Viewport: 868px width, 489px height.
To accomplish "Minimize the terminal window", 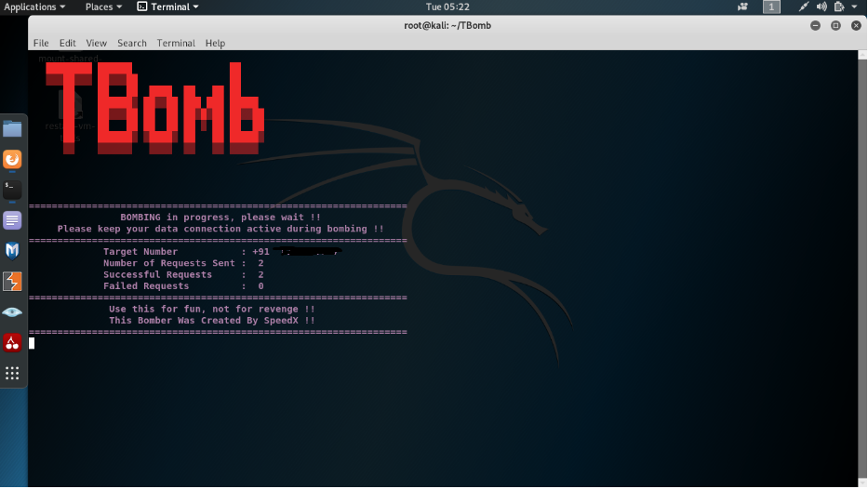I will 815,25.
